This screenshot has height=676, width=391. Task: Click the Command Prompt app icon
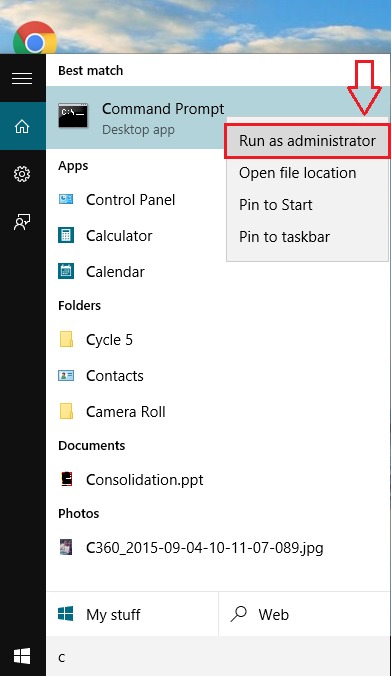[73, 116]
